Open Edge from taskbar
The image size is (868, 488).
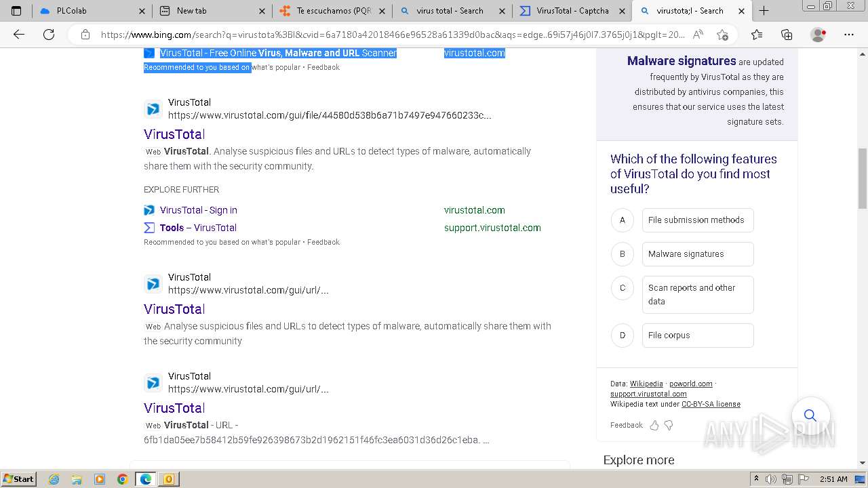coord(146,479)
